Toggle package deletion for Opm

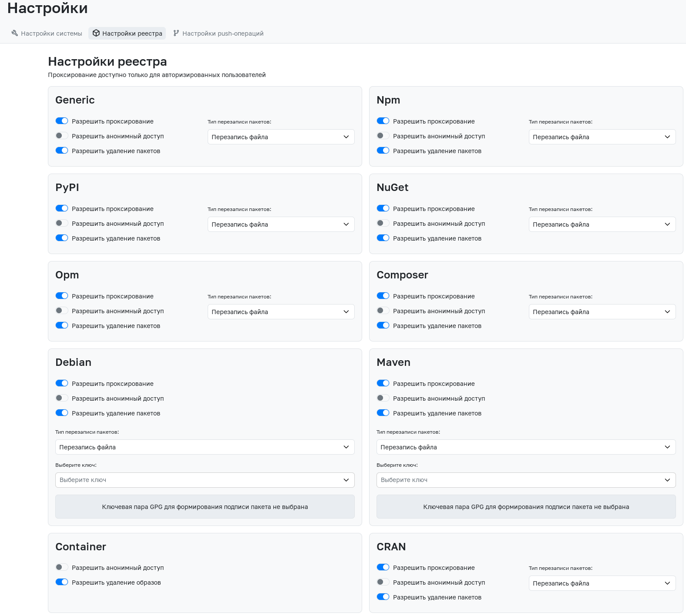pyautogui.click(x=62, y=325)
